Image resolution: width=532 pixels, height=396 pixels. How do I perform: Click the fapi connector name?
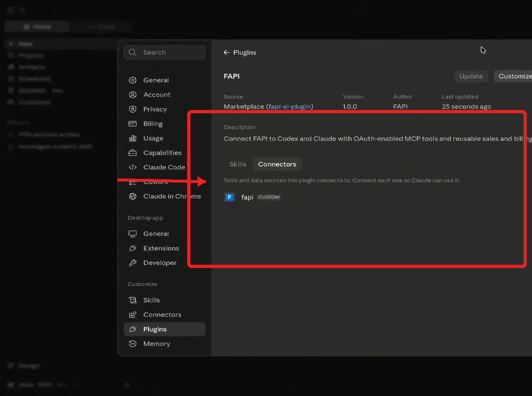[x=247, y=197]
